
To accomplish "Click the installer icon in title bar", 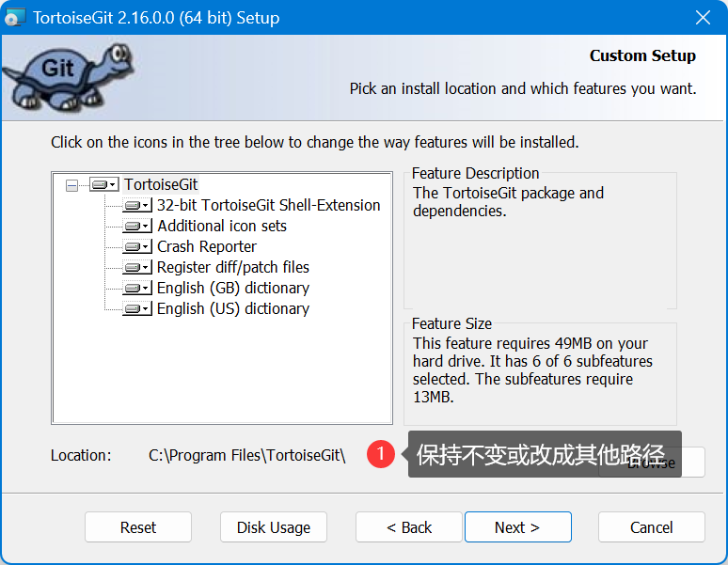I will click(x=16, y=18).
